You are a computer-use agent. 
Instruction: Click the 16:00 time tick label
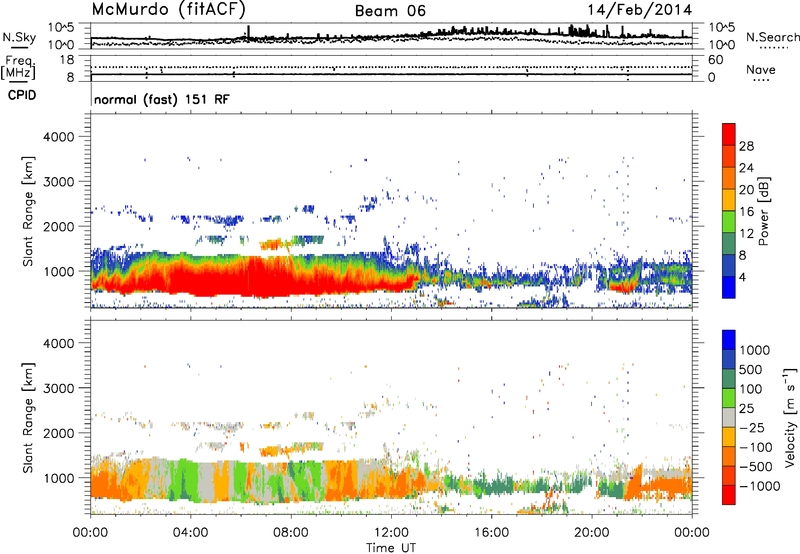[x=491, y=533]
